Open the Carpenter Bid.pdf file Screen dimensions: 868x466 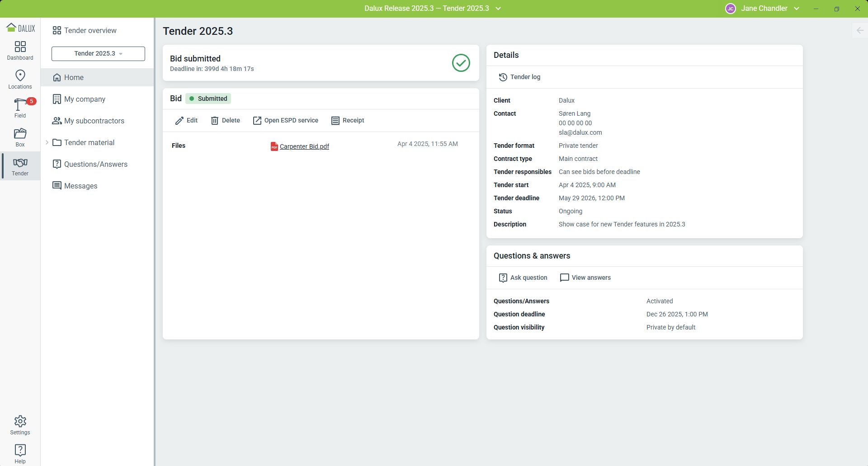pos(304,146)
